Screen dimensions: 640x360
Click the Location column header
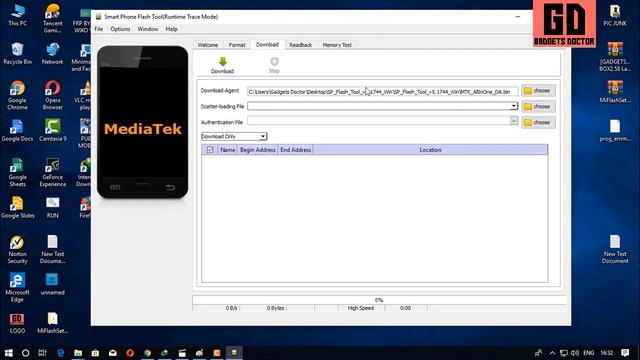point(430,150)
